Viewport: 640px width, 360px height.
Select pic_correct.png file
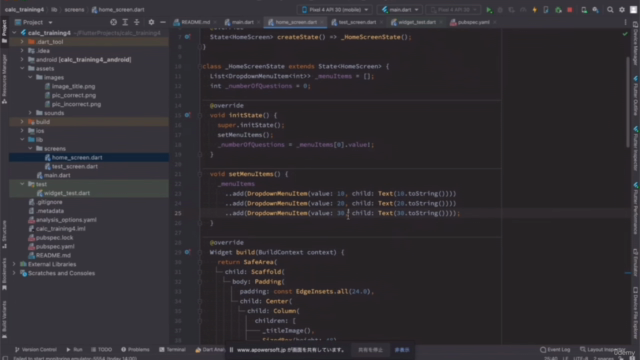coord(73,95)
